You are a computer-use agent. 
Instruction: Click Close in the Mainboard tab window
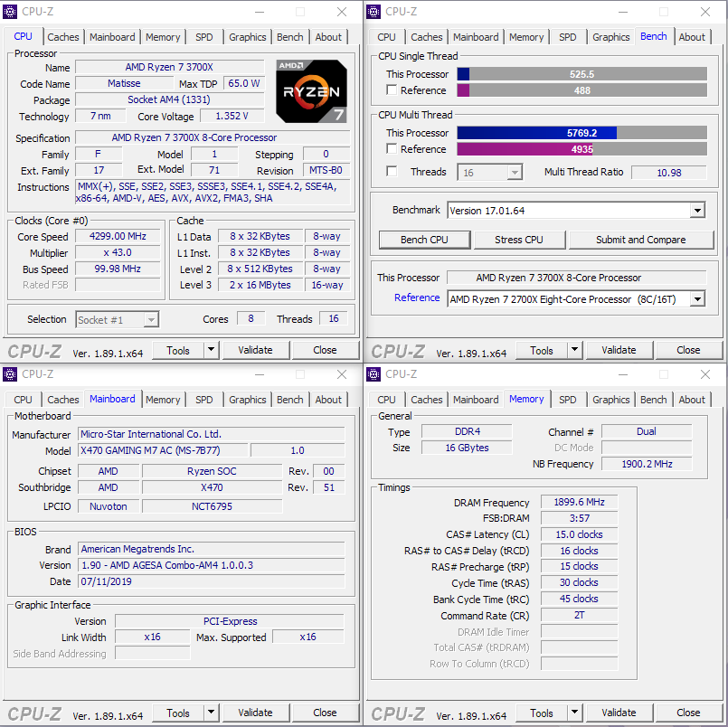tap(325, 713)
